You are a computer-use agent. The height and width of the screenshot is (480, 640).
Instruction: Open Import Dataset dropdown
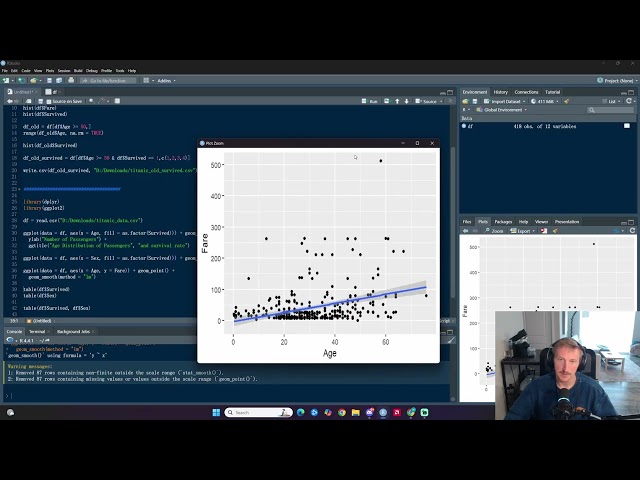(x=504, y=101)
